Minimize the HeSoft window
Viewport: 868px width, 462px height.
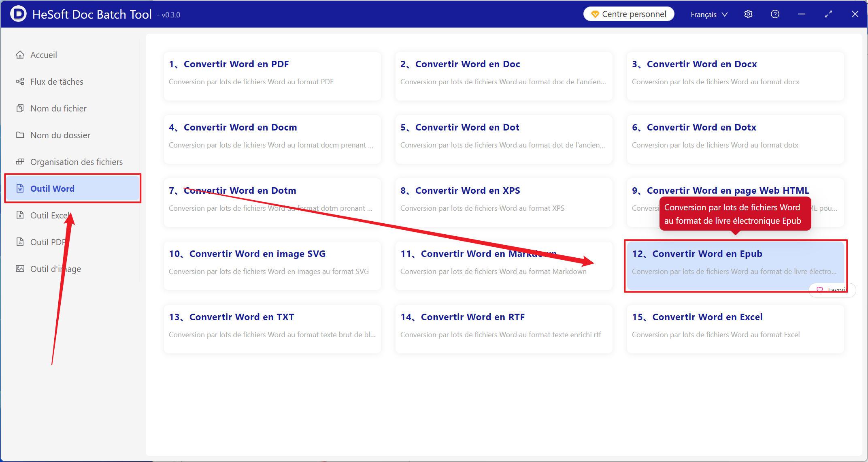[x=802, y=14]
